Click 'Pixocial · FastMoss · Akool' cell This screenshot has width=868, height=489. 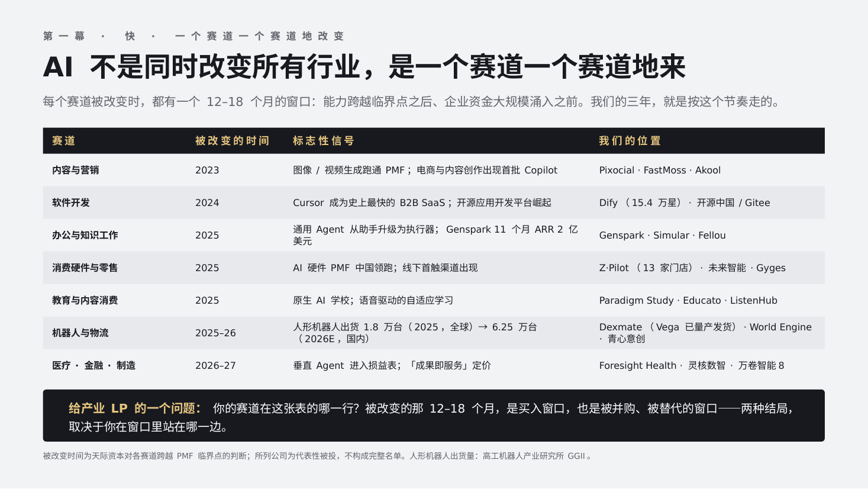click(660, 170)
